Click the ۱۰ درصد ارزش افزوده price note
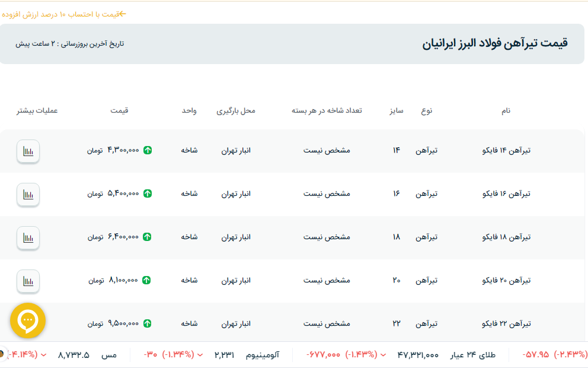This screenshot has height=368, width=588. point(64,14)
